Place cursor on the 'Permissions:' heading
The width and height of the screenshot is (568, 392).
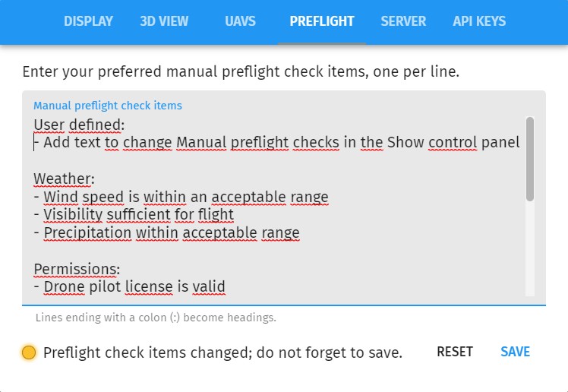77,269
